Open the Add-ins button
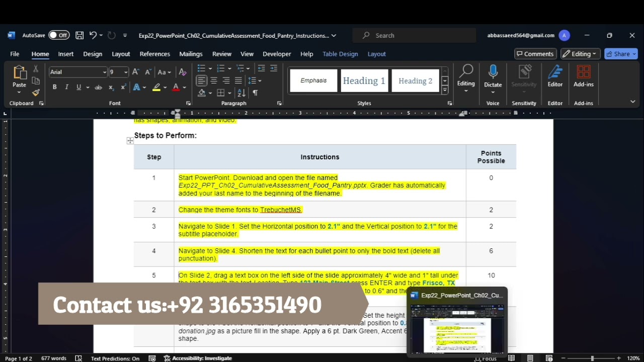 point(584,76)
